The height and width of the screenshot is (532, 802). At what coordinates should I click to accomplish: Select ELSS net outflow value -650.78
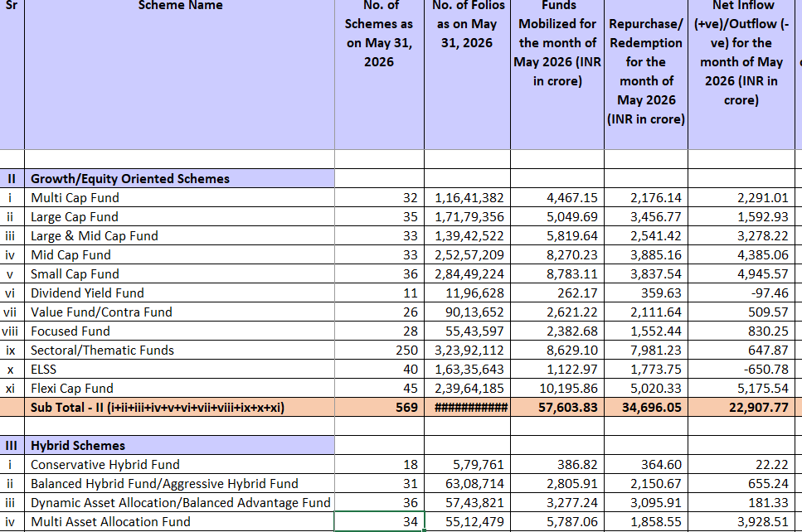(x=741, y=370)
